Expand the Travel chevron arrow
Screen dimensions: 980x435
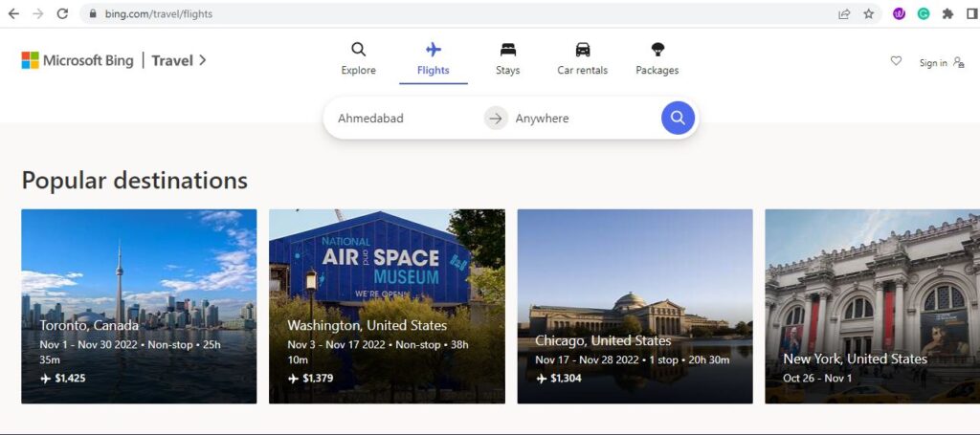pos(203,60)
